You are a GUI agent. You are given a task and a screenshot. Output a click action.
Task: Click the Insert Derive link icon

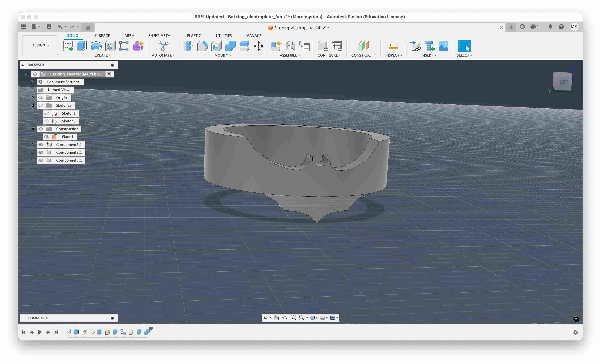[415, 46]
